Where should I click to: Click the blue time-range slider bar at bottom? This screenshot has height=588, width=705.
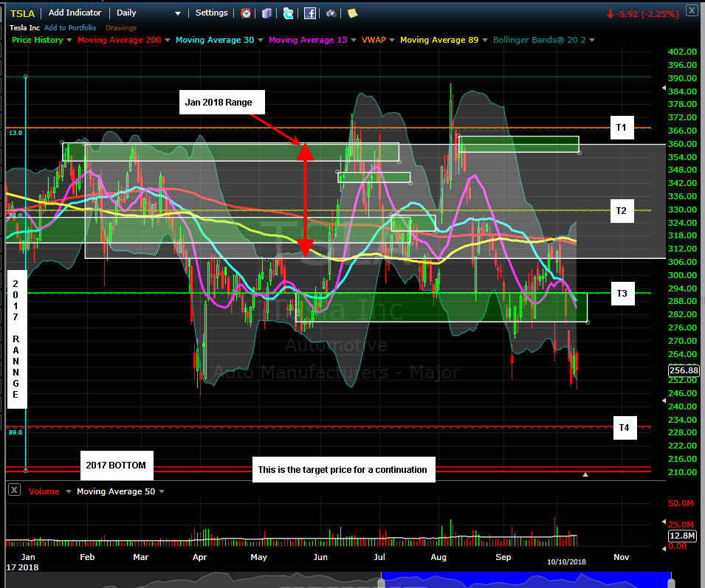pos(526,580)
